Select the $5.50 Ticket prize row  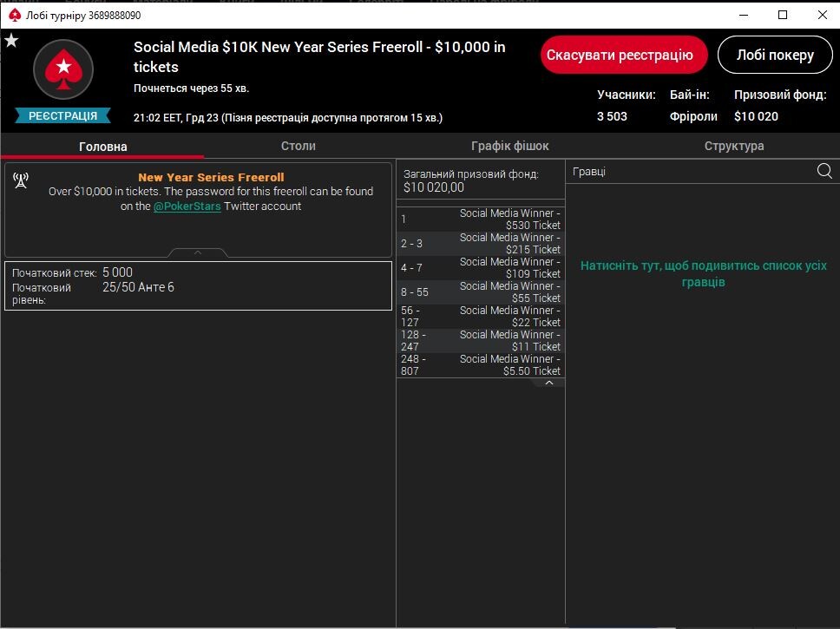click(x=481, y=365)
